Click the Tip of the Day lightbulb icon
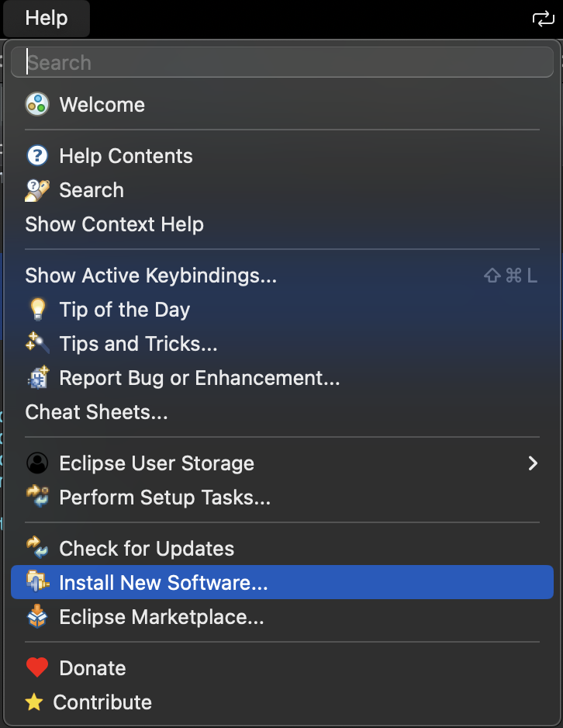The width and height of the screenshot is (563, 728). [x=37, y=309]
